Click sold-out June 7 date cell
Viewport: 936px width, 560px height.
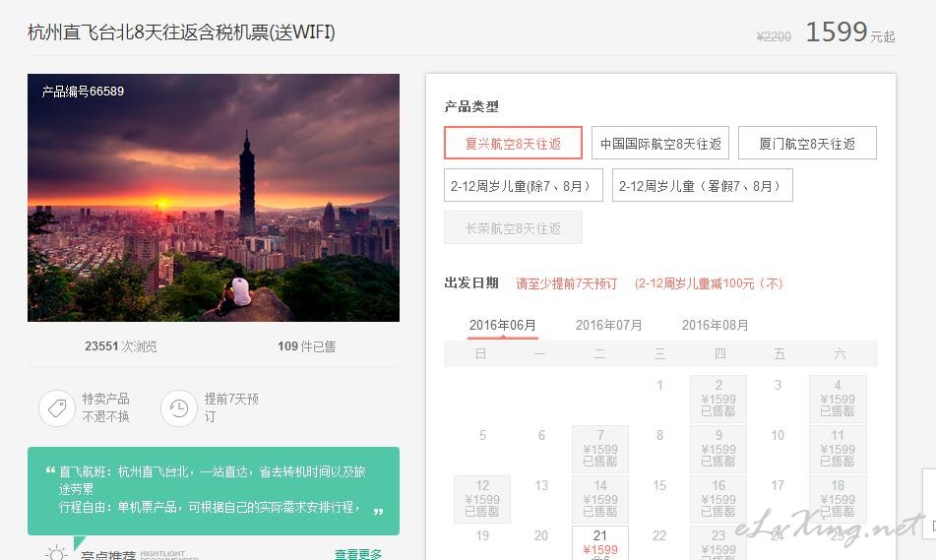(x=600, y=449)
